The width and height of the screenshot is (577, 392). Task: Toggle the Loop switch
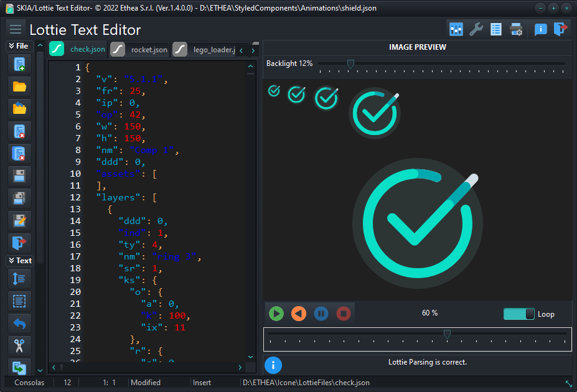coord(519,314)
